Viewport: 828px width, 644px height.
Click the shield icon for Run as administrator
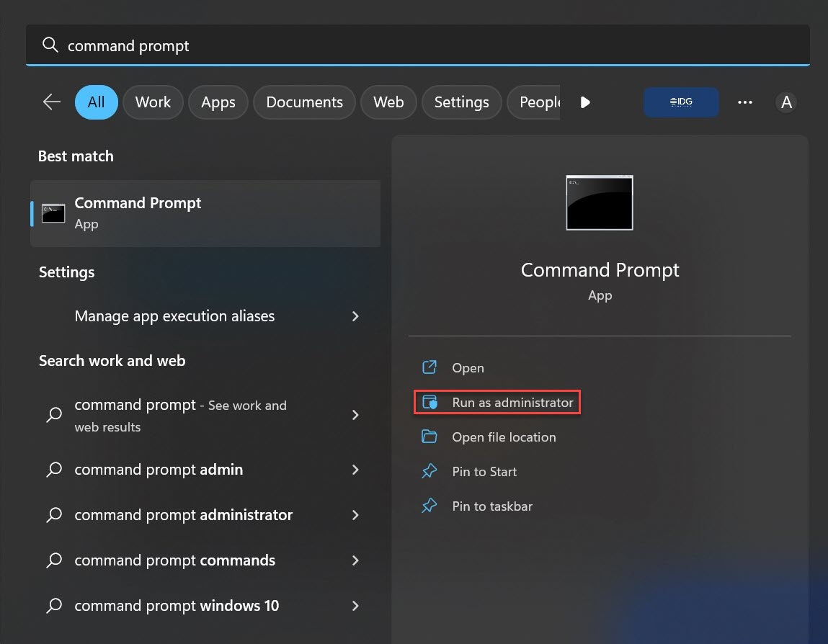click(429, 402)
